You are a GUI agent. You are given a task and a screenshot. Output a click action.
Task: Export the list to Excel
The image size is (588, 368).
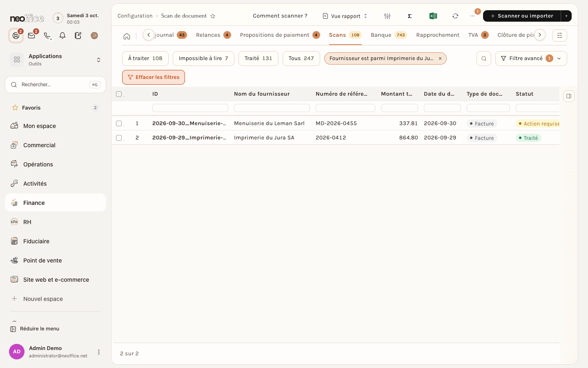click(433, 16)
